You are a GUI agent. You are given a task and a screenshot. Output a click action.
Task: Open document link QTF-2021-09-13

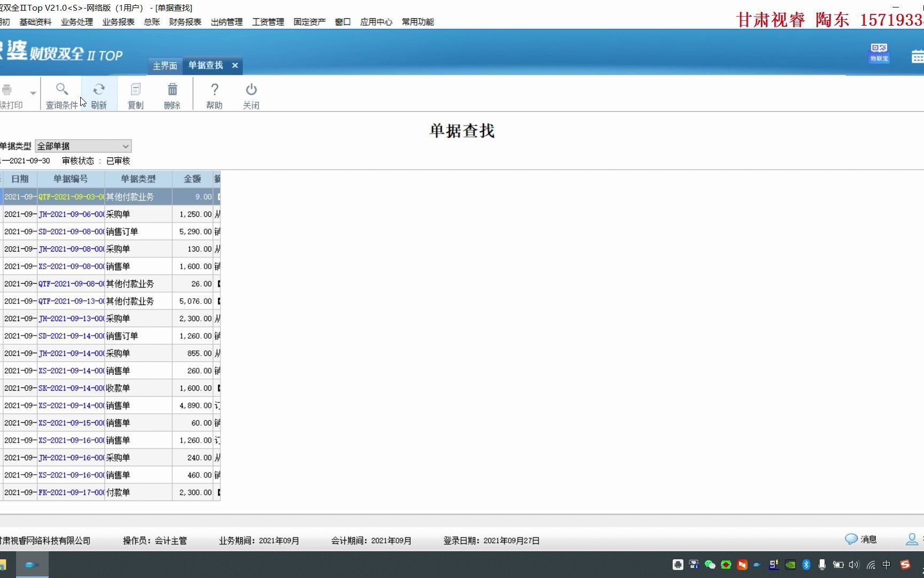[x=71, y=301]
